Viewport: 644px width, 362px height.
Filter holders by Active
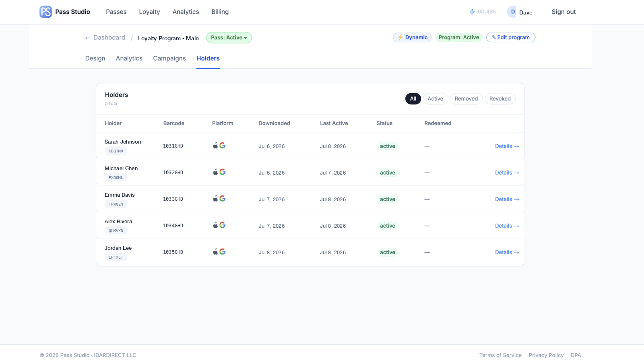436,99
